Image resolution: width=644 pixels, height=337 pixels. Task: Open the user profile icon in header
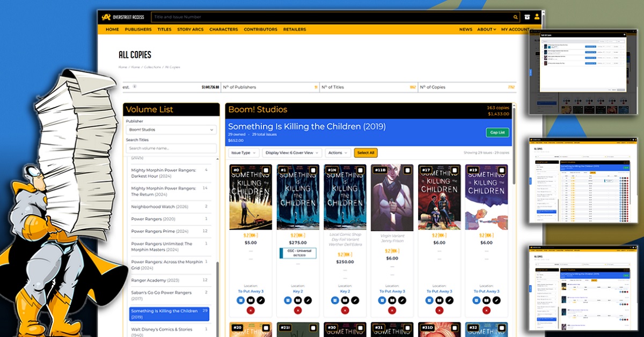click(x=537, y=17)
